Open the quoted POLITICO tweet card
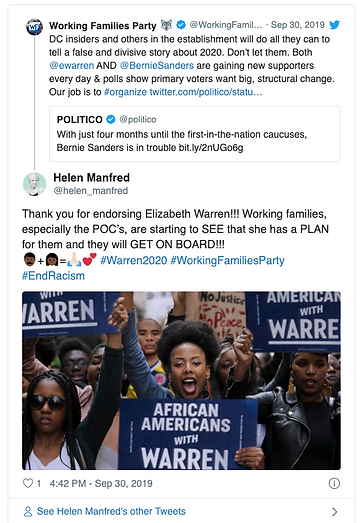This screenshot has width=360, height=523. point(195,134)
